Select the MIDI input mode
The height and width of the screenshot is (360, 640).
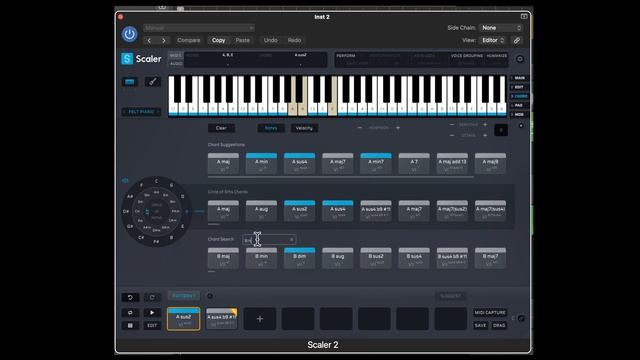[x=176, y=56]
